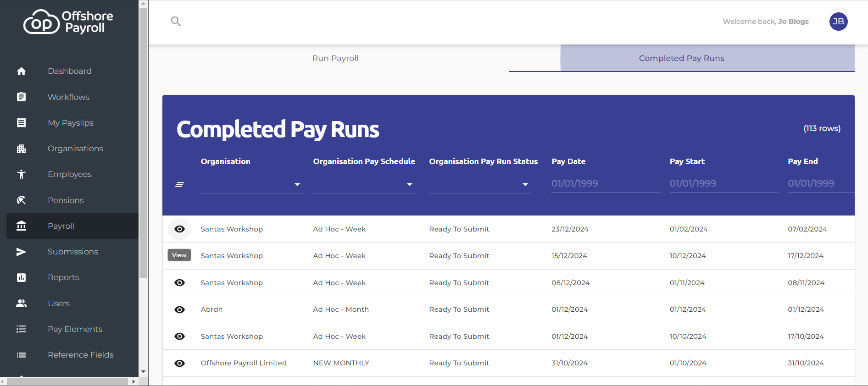The image size is (868, 386).
Task: Click the Organisation Pay Run Status header
Action: pyautogui.click(x=483, y=161)
